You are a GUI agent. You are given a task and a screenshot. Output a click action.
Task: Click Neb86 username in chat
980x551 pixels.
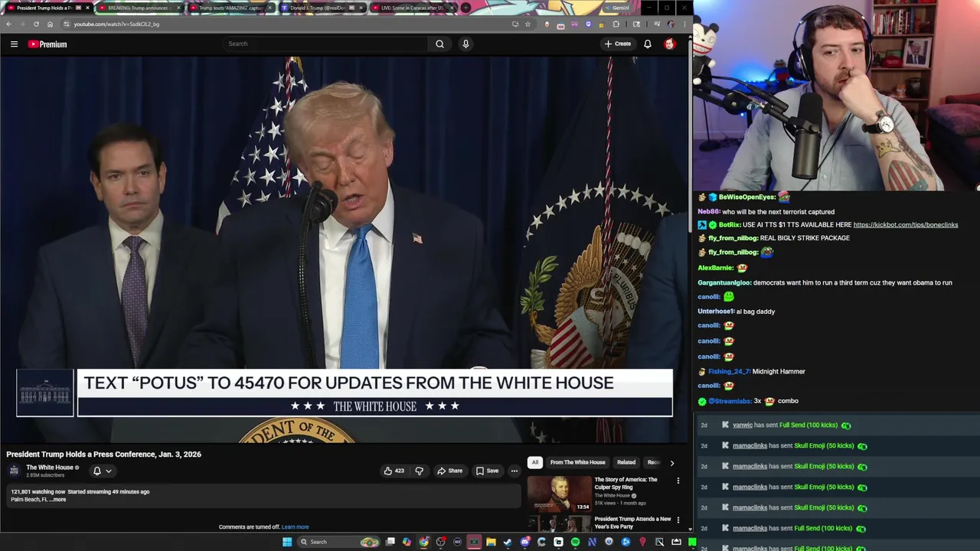click(708, 212)
